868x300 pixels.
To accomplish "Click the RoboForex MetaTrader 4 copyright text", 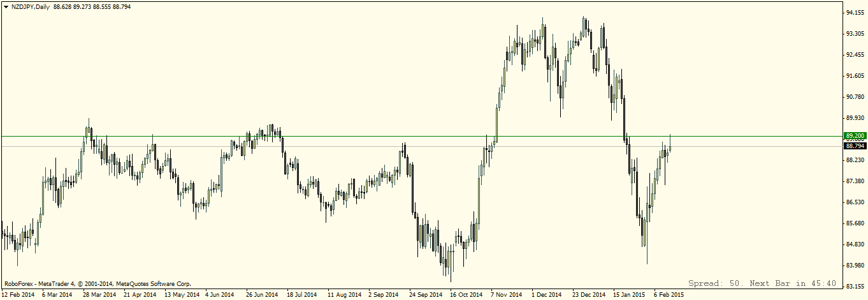I will 98,283.
